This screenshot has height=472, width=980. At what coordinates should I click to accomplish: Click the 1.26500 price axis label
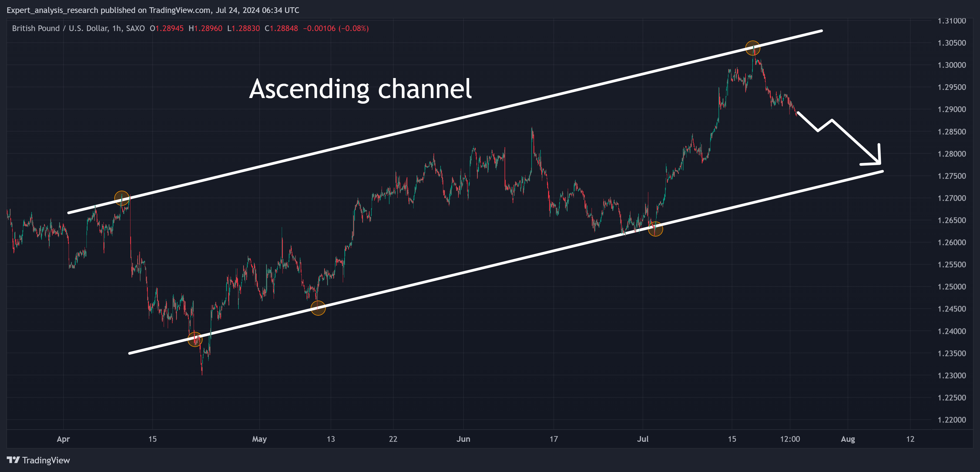click(951, 220)
